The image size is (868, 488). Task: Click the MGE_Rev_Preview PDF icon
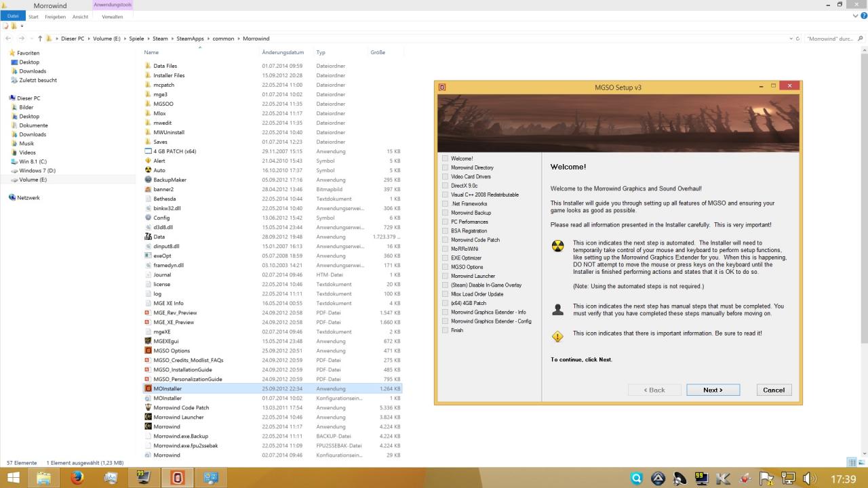(148, 313)
